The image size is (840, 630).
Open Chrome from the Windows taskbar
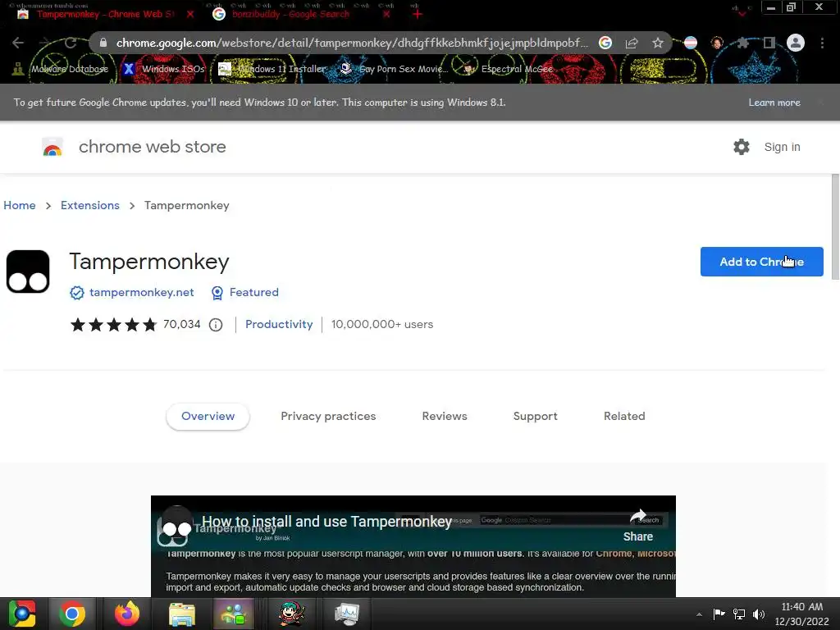tap(72, 614)
